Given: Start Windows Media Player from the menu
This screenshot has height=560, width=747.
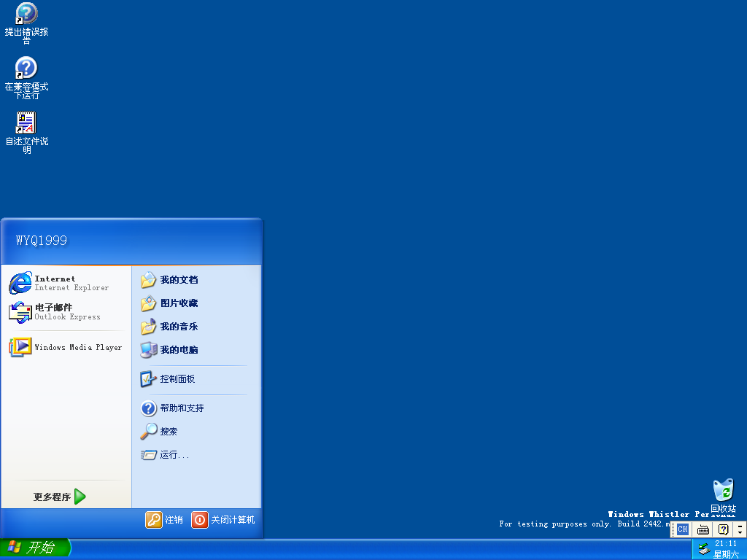Looking at the screenshot, I should pos(66,347).
